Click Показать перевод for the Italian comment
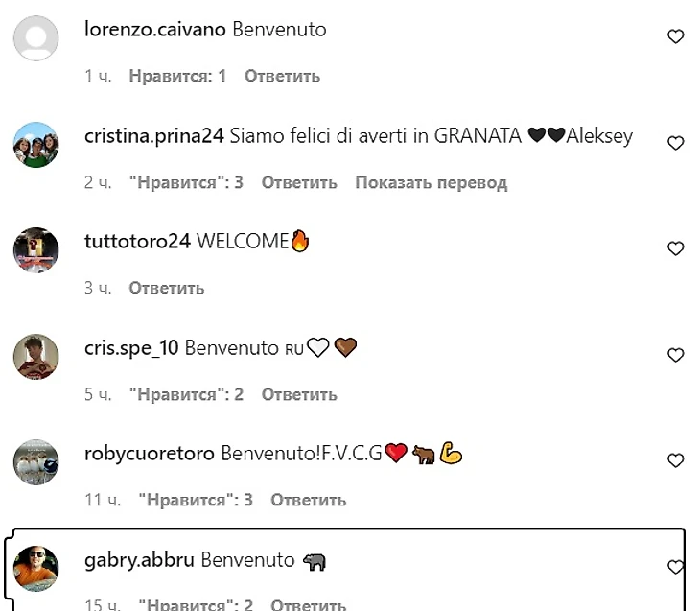700x611 pixels. click(x=432, y=182)
